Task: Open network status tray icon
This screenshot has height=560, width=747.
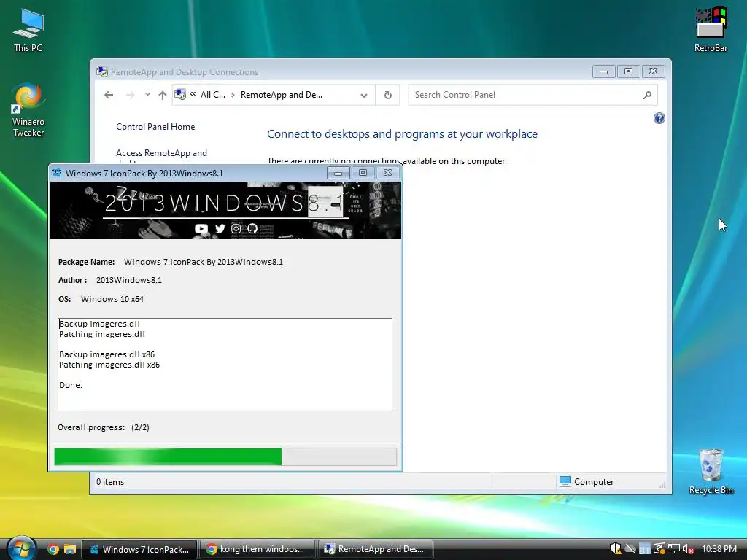Action: (673, 549)
